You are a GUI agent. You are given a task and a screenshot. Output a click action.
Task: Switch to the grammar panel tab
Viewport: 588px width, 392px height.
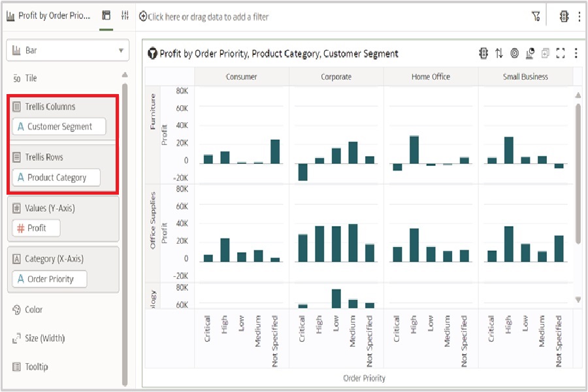pyautogui.click(x=105, y=14)
